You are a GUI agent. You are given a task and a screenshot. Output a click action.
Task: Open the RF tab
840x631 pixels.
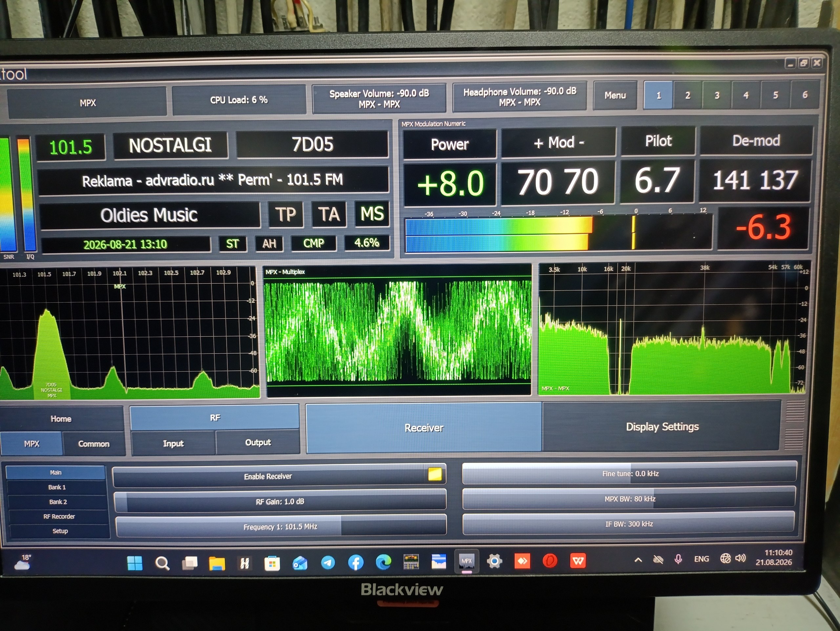click(x=215, y=418)
